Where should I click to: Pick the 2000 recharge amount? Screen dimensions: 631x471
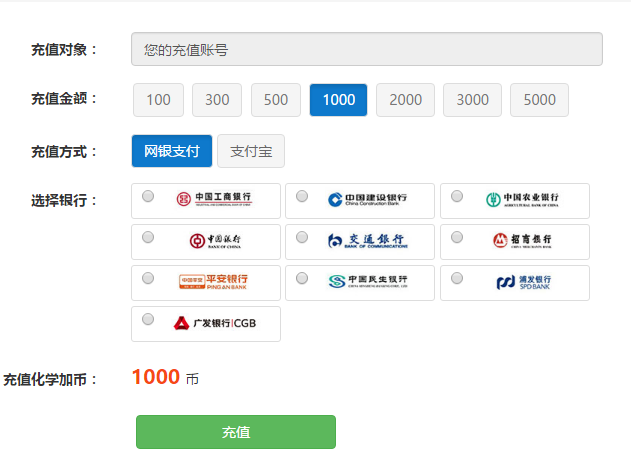click(405, 100)
